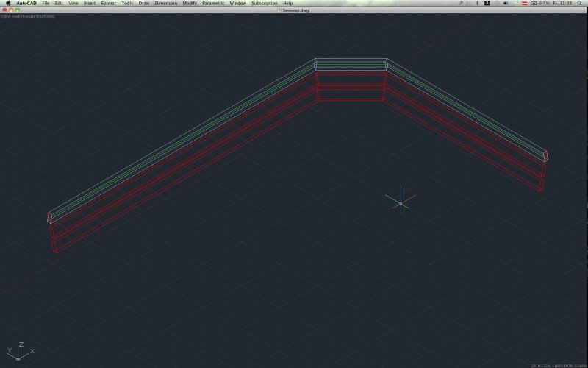Zoom the window with green button
The height and width of the screenshot is (368, 588).
point(17,10)
